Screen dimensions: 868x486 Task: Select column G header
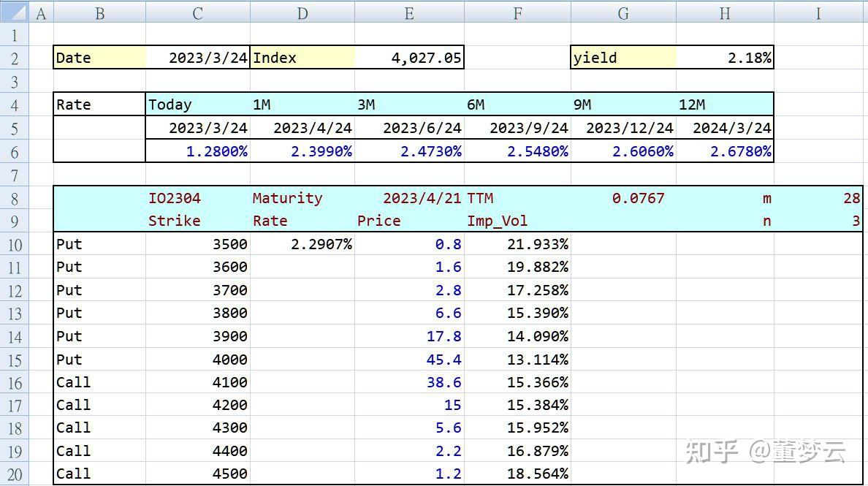623,12
